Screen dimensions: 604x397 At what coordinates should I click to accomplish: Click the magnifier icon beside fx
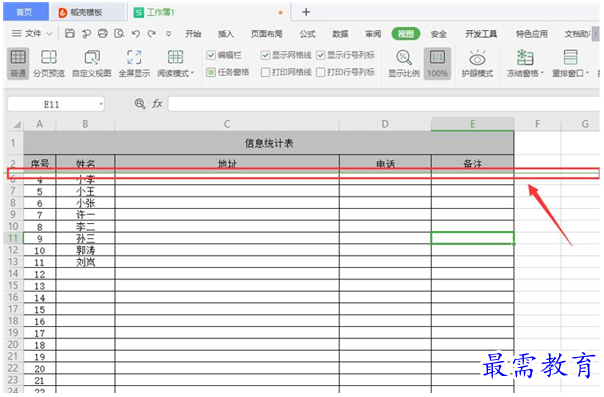[x=140, y=103]
